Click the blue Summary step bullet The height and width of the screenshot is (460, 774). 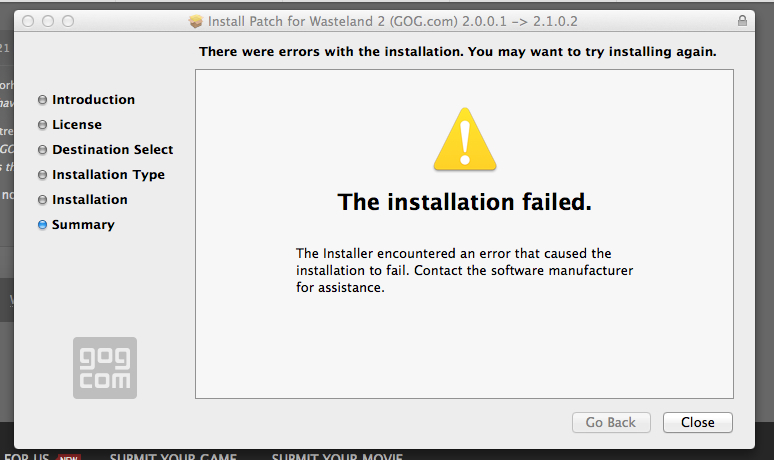(42, 225)
